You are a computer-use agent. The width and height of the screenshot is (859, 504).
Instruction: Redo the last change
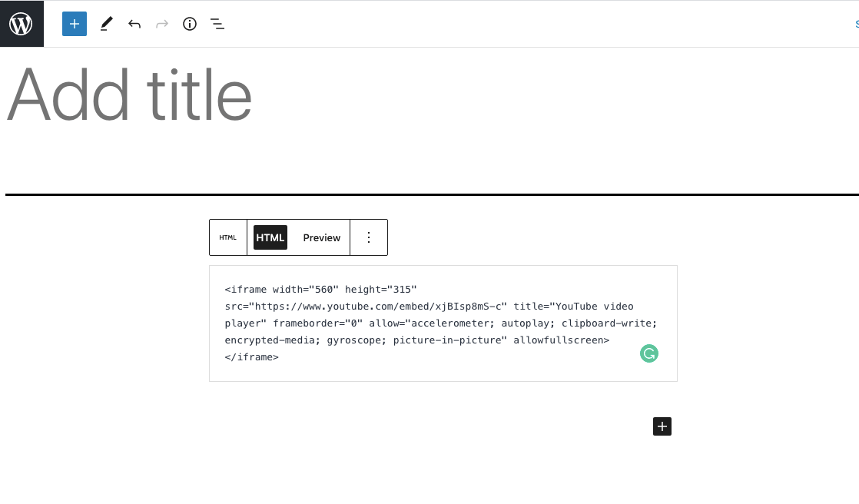click(x=161, y=24)
